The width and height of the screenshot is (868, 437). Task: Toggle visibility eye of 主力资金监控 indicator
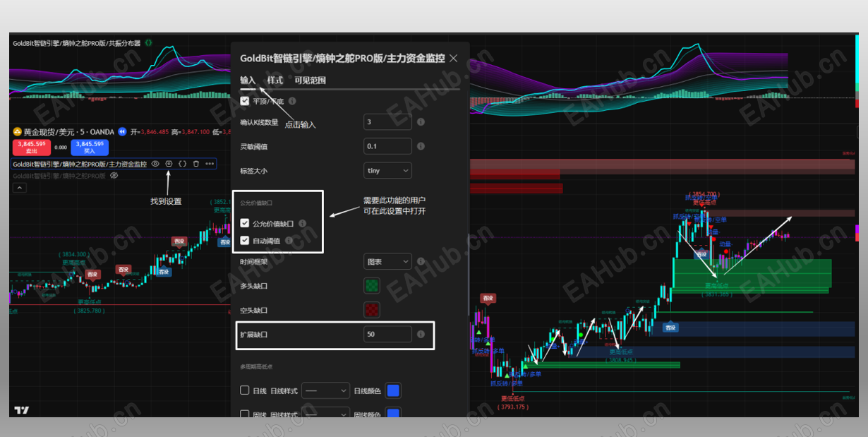[155, 164]
